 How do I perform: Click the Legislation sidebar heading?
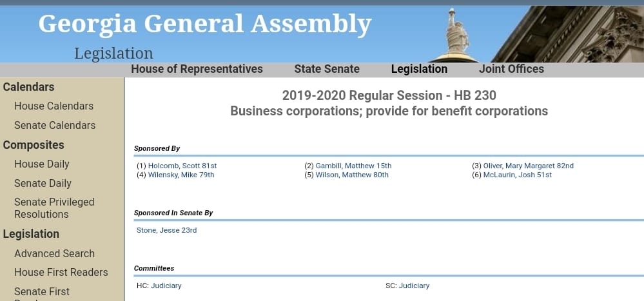click(31, 234)
